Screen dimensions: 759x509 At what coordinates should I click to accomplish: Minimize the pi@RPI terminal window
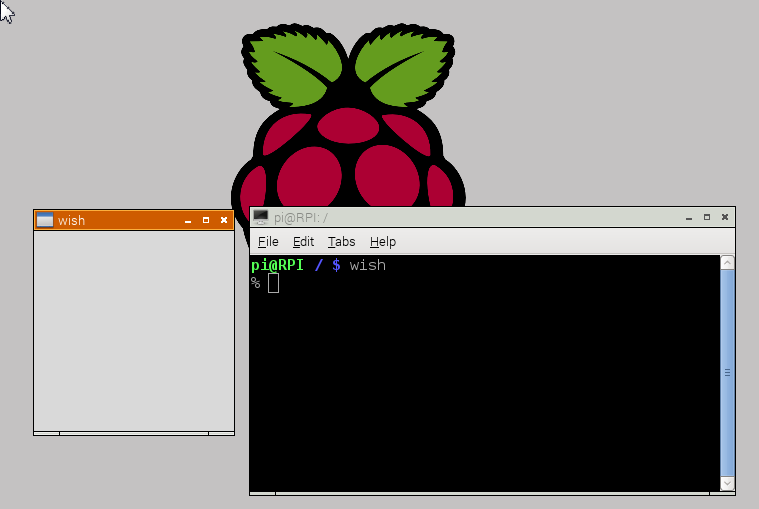(x=689, y=217)
